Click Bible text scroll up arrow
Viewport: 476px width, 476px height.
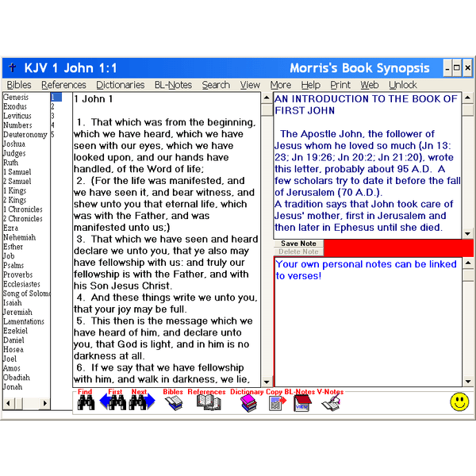267,98
